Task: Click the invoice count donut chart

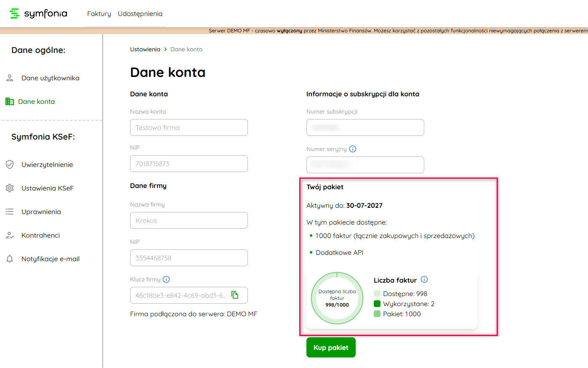Action: (337, 298)
